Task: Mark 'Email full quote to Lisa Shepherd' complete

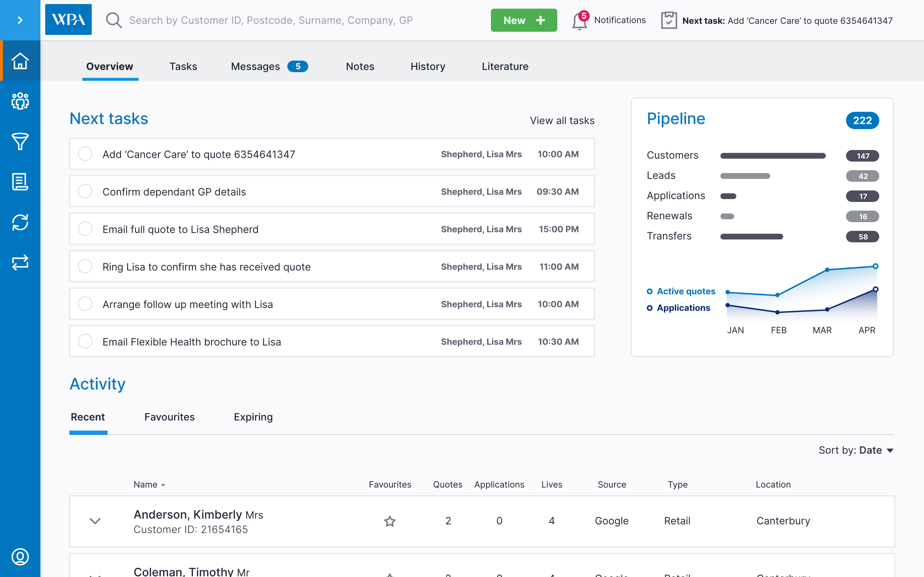Action: (x=85, y=229)
